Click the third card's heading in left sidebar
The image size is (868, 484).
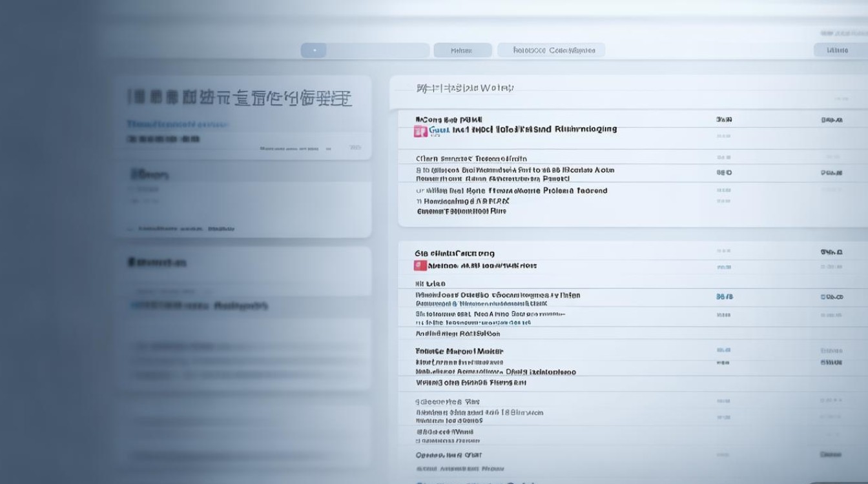(157, 263)
